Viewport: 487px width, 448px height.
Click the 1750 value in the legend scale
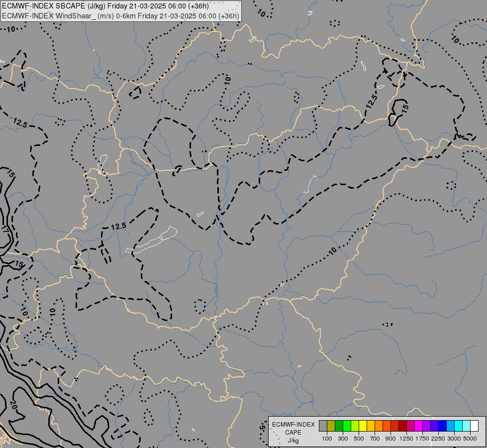point(423,439)
